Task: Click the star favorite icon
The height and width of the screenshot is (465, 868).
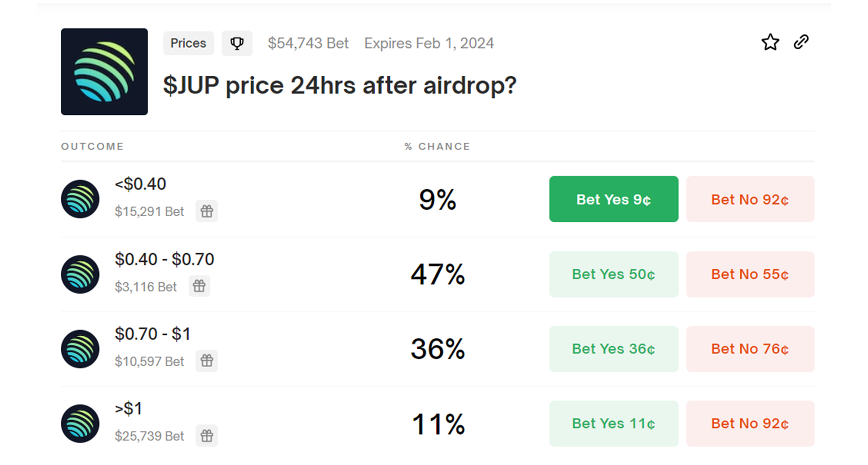Action: [770, 42]
